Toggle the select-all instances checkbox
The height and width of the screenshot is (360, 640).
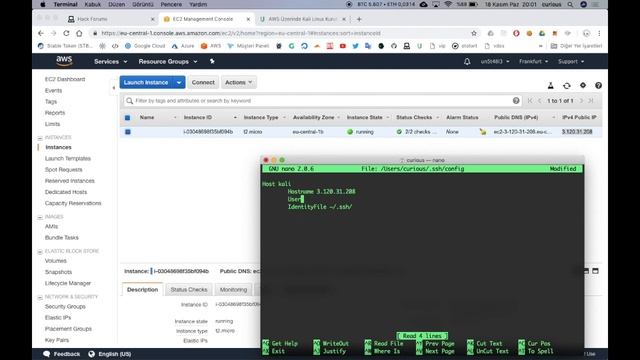127,118
